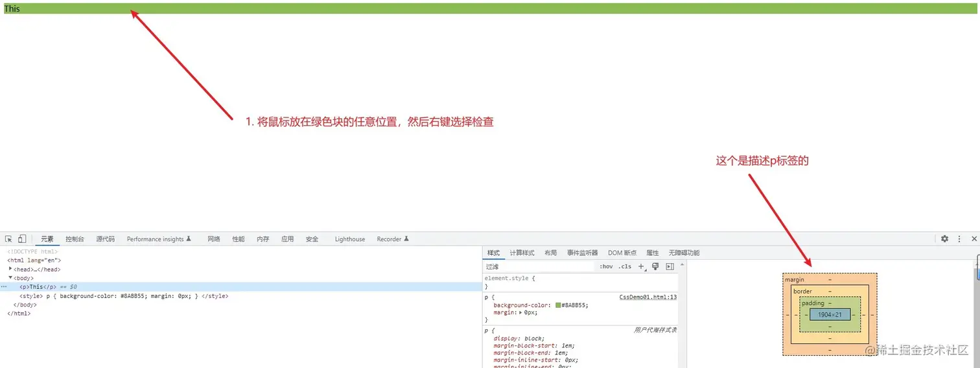This screenshot has width=980, height=368.
Task: Focus the 过滤 styles filter field
Action: [539, 266]
